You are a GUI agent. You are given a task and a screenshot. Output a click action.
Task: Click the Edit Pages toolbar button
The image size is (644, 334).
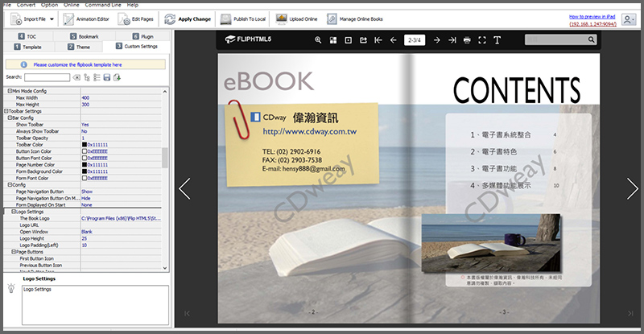point(135,19)
